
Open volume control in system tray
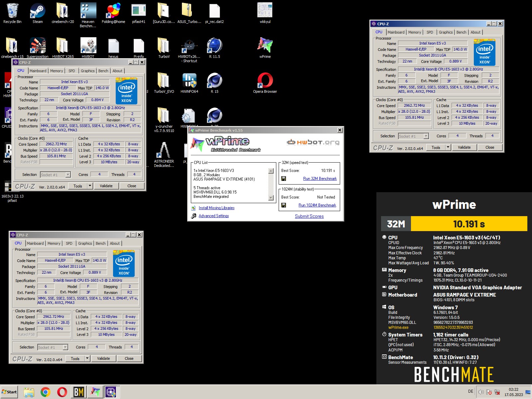pos(481,392)
